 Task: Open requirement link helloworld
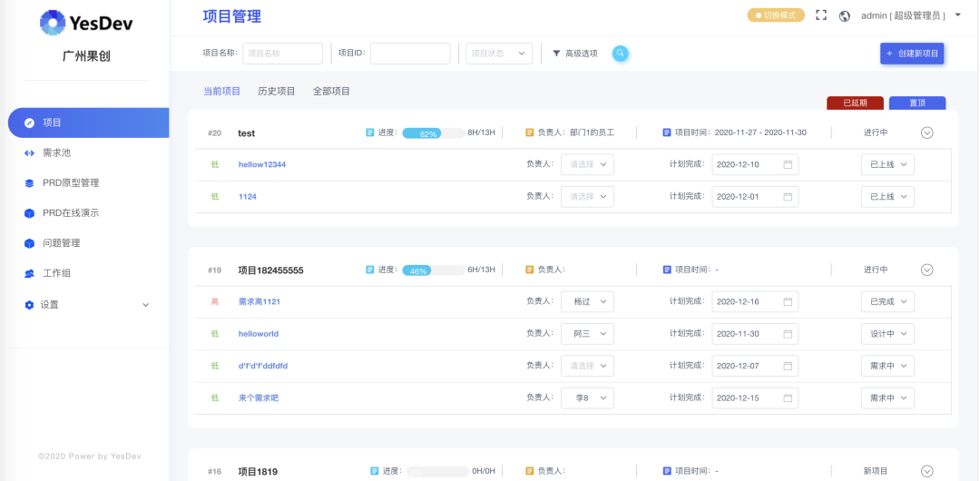tap(258, 333)
